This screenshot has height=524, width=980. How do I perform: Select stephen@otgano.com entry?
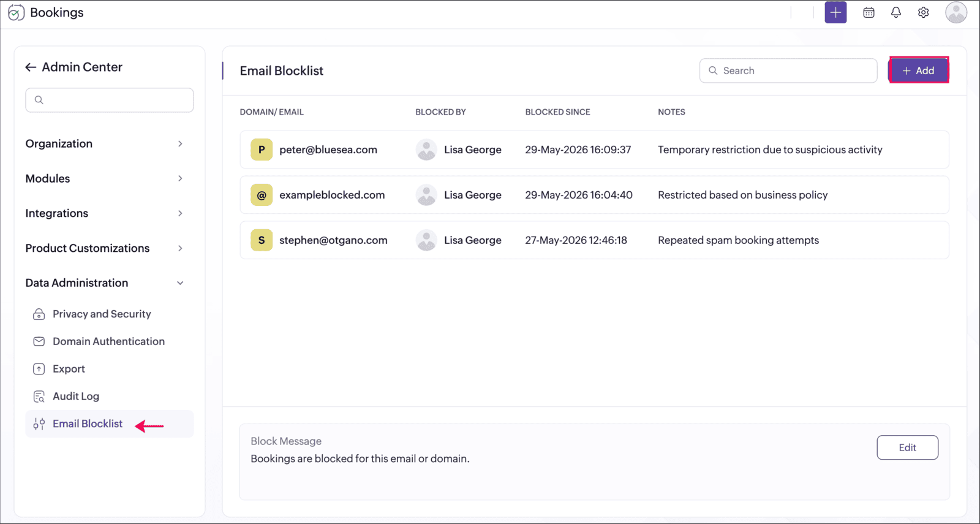[x=333, y=240]
